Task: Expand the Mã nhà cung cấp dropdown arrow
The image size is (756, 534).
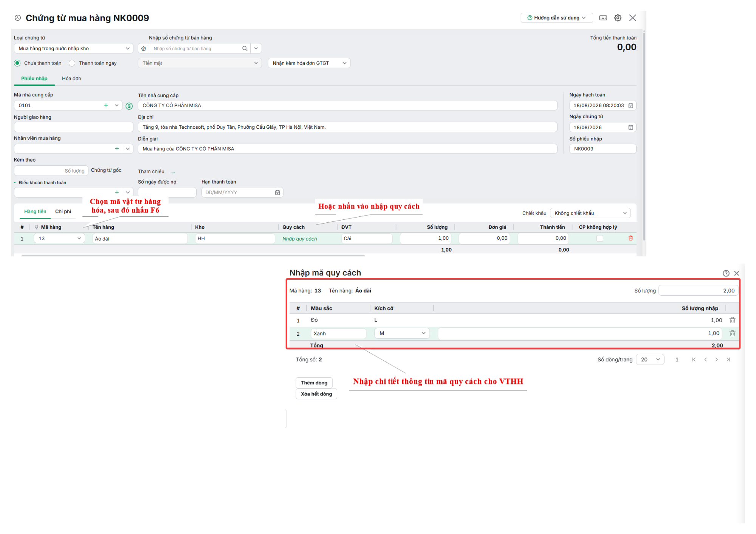Action: coord(116,105)
